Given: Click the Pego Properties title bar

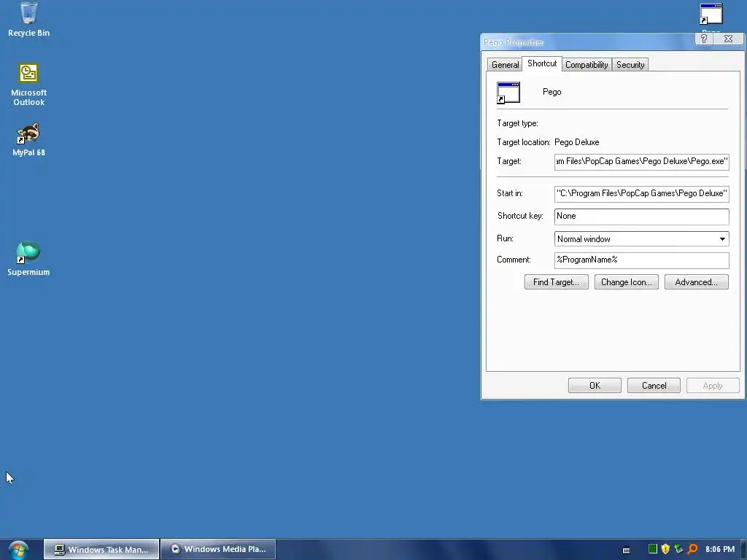Looking at the screenshot, I should pyautogui.click(x=586, y=42).
